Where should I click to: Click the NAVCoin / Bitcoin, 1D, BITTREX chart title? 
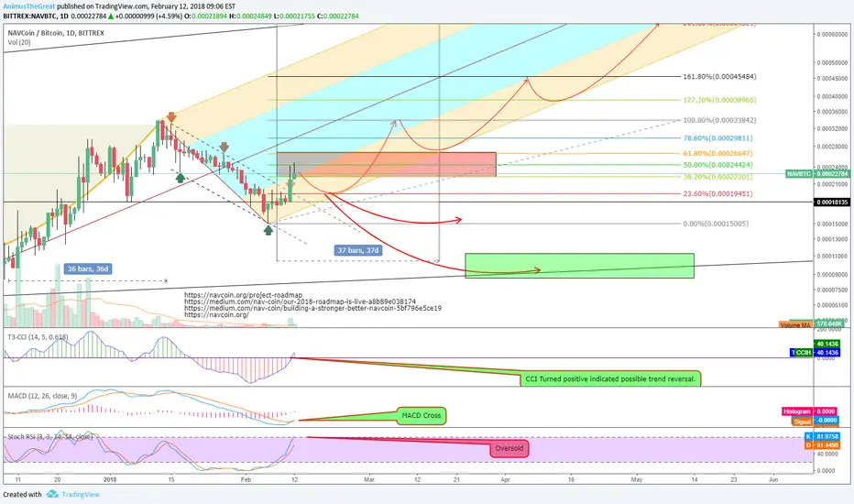click(56, 33)
